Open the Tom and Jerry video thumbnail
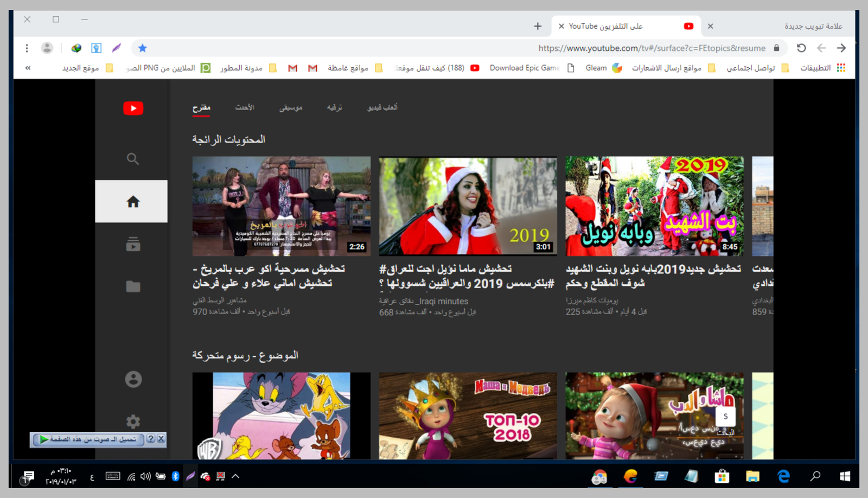Image resolution: width=868 pixels, height=498 pixels. (281, 416)
